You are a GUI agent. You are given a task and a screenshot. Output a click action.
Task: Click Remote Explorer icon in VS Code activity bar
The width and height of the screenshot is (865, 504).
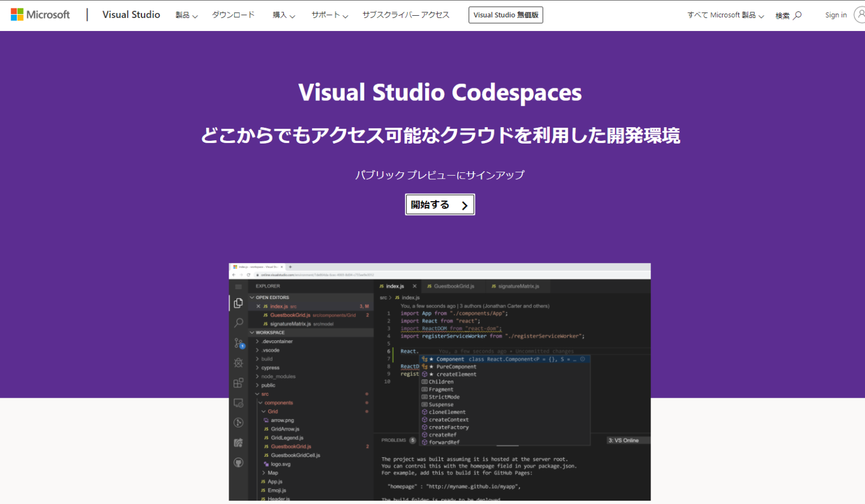[x=238, y=403]
